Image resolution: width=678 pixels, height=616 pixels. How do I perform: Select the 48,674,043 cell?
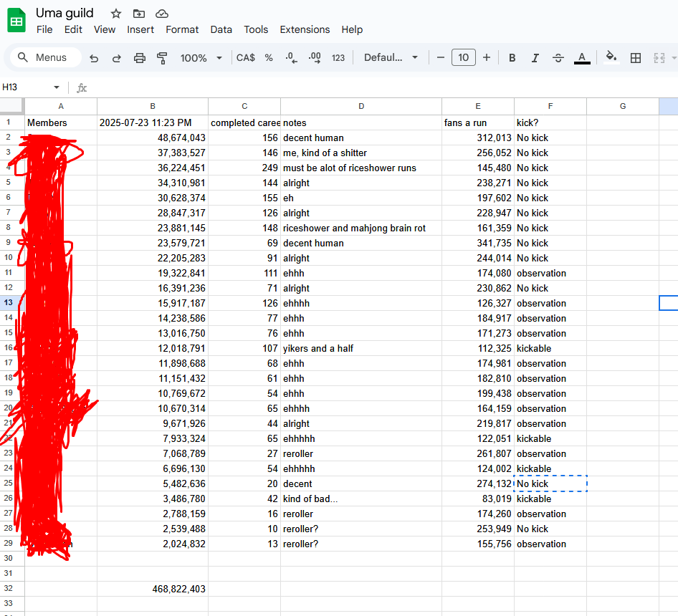153,138
